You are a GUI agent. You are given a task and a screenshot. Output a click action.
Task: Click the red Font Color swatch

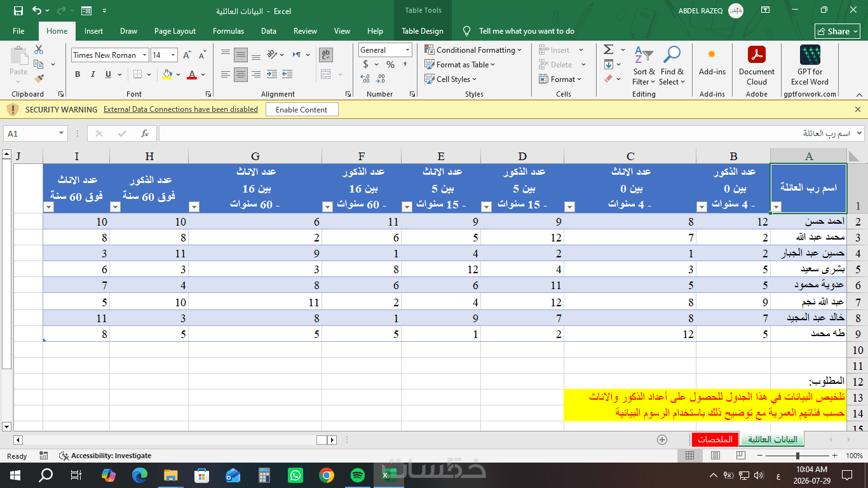point(192,74)
